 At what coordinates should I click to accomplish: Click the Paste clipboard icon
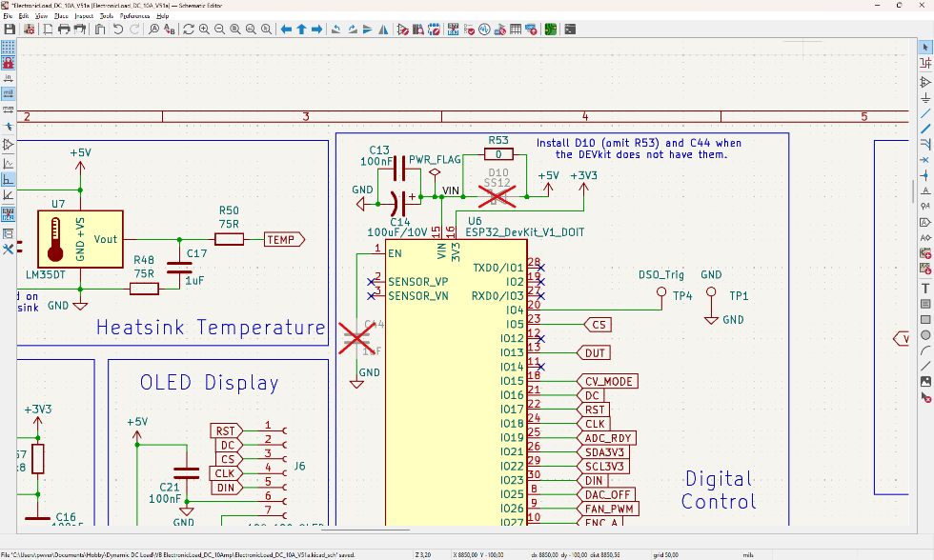pyautogui.click(x=99, y=30)
